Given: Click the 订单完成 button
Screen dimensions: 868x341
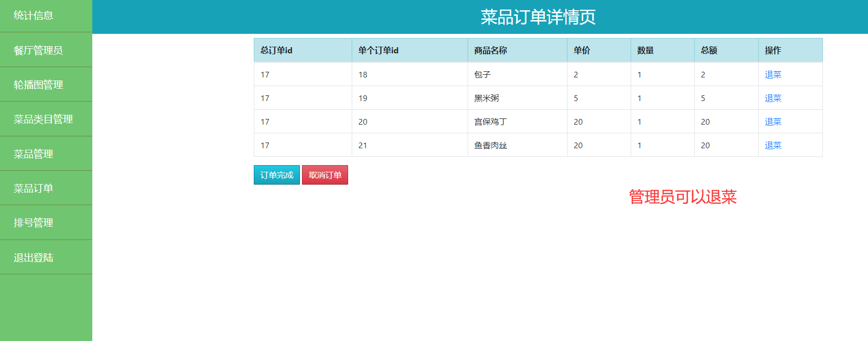Looking at the screenshot, I should (x=277, y=175).
